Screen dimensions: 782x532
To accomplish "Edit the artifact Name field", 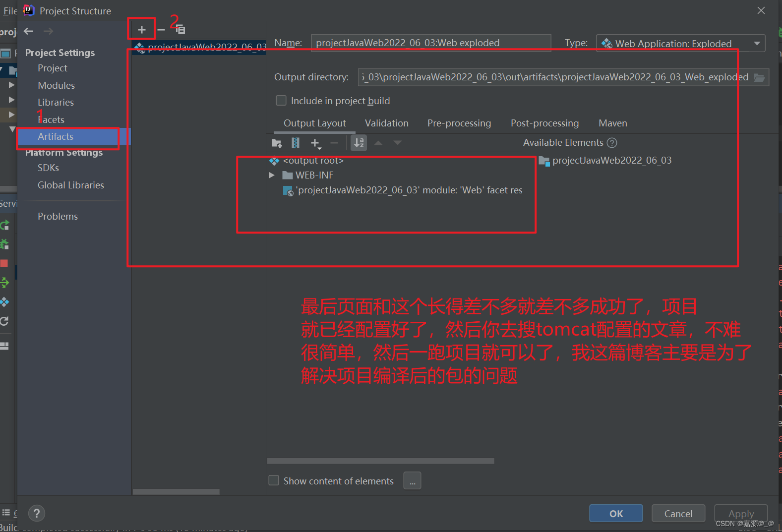I will click(x=431, y=43).
